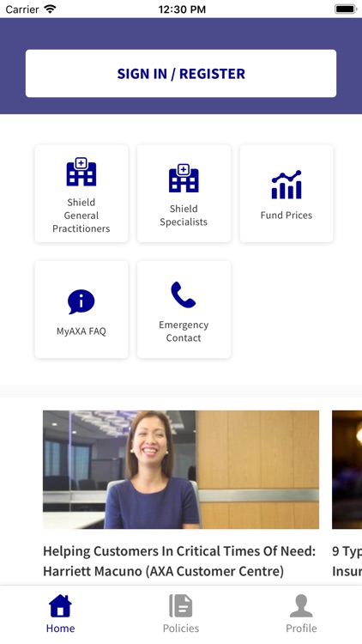Tap the Sign In / Register button
The width and height of the screenshot is (362, 644).
tap(181, 74)
